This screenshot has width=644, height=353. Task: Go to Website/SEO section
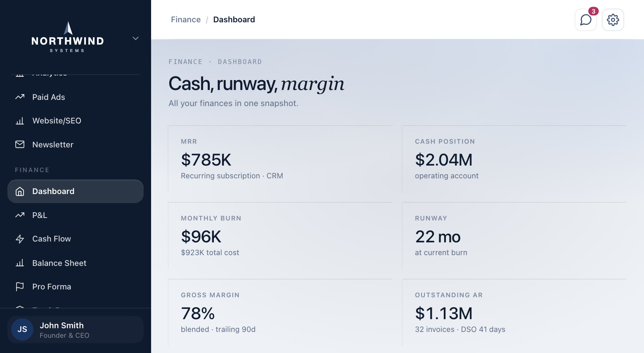(76, 121)
